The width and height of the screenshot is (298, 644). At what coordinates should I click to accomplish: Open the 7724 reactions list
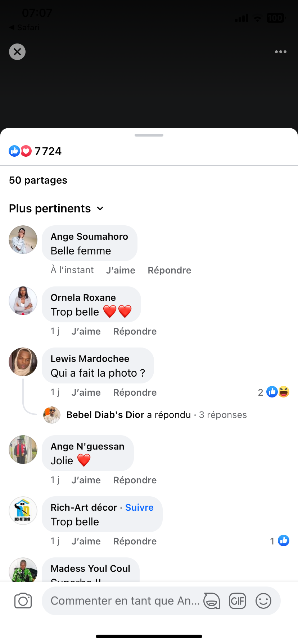coord(36,151)
